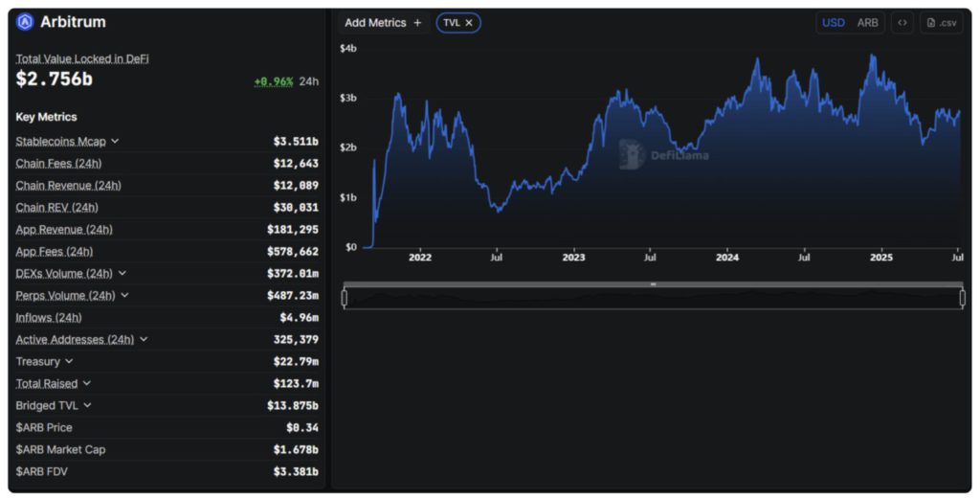Click the $1b y-axis label
Viewport: 980px width, 498px height.
348,197
